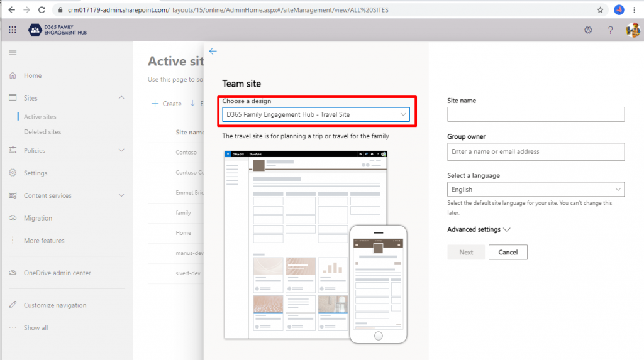This screenshot has width=644, height=360.
Task: Open the Select a language dropdown
Action: pyautogui.click(x=536, y=189)
